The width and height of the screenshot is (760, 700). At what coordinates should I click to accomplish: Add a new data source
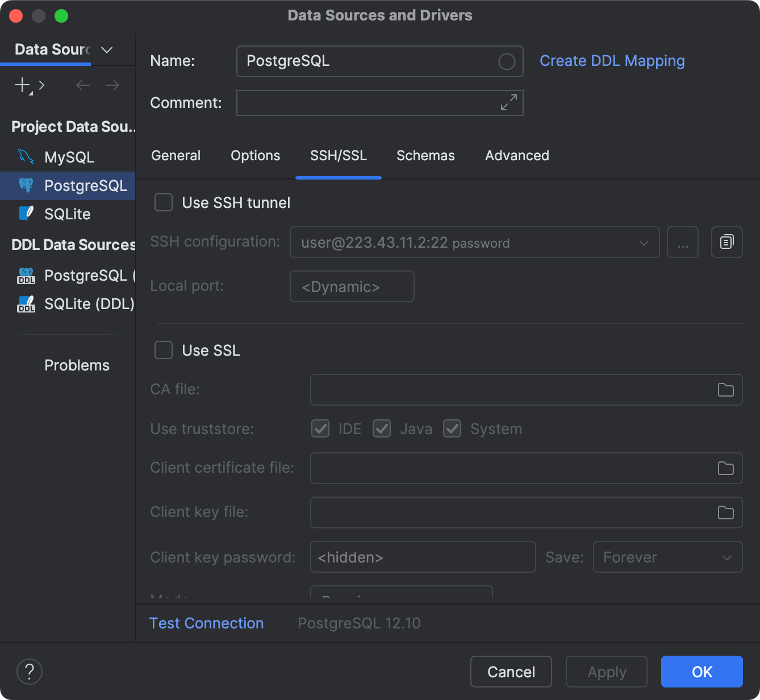click(21, 85)
